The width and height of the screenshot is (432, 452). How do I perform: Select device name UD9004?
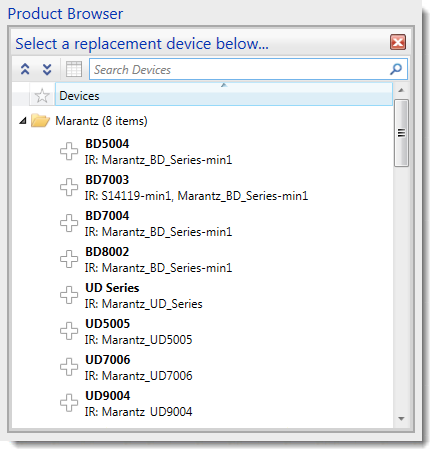[x=108, y=396]
